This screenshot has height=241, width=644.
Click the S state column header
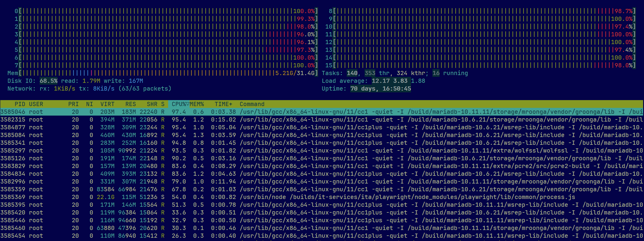[163, 104]
